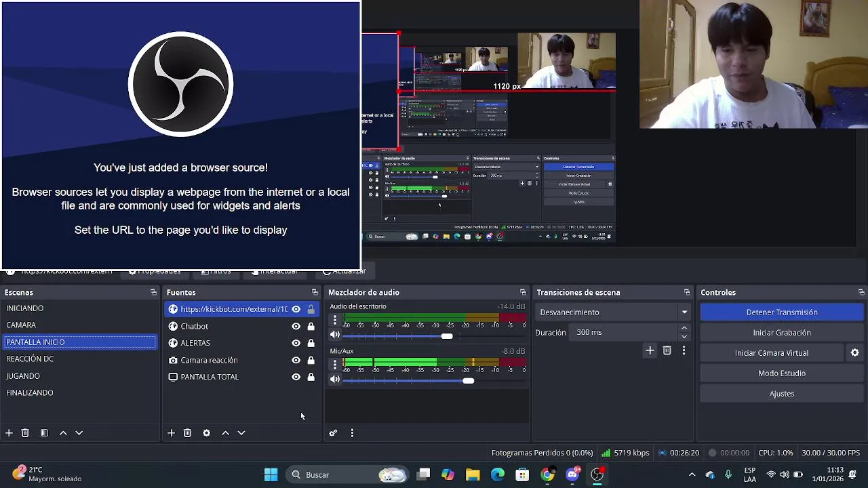
Task: Select the PANTALLA INICIO scene
Action: 80,342
